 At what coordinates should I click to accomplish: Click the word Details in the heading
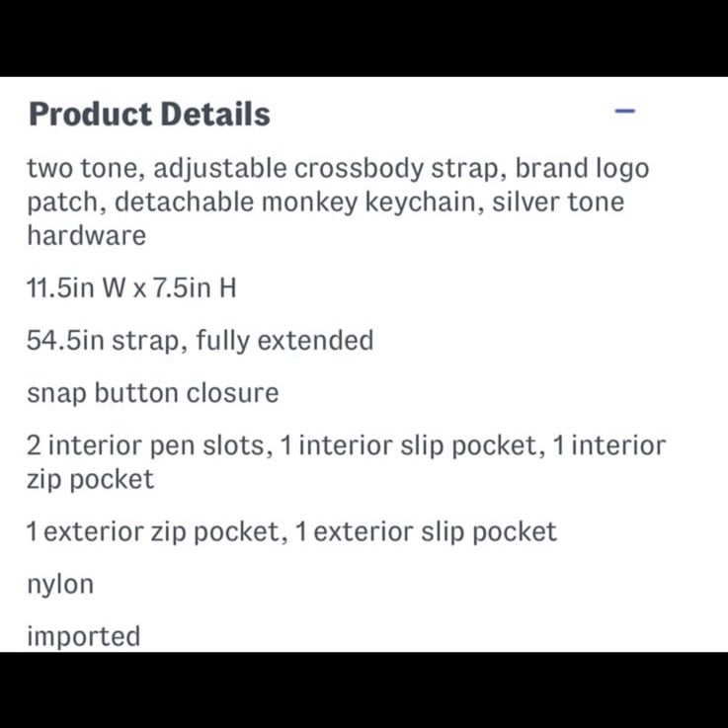215,115
